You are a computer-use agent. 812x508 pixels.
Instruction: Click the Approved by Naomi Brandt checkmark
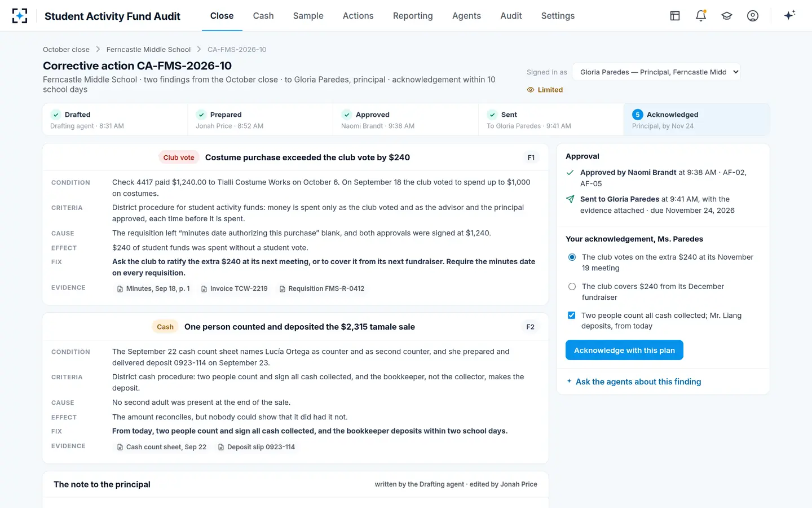point(570,173)
